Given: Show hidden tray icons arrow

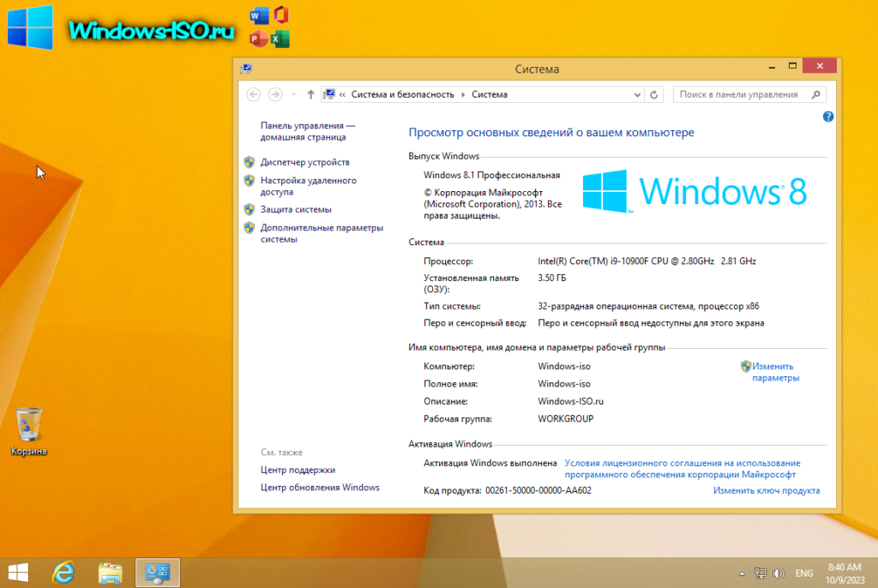Looking at the screenshot, I should [x=742, y=573].
